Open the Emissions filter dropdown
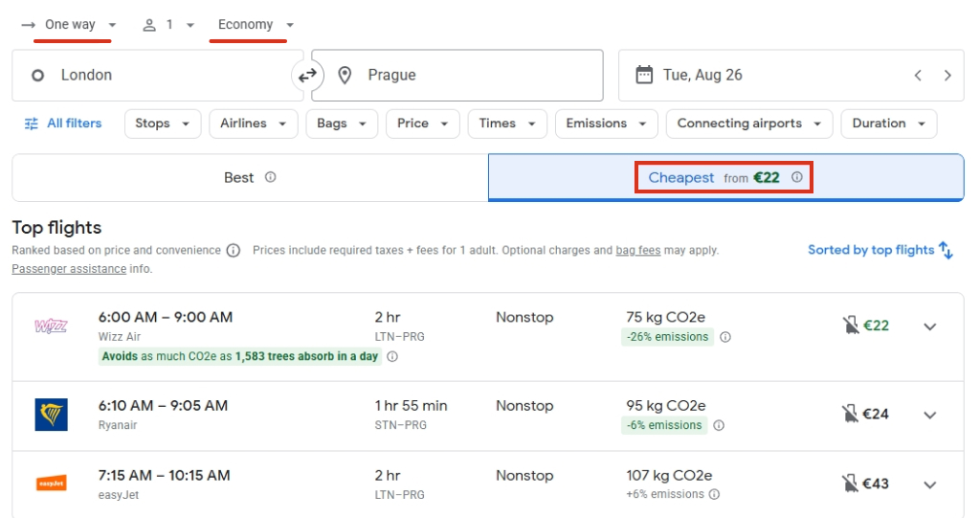 coord(606,124)
